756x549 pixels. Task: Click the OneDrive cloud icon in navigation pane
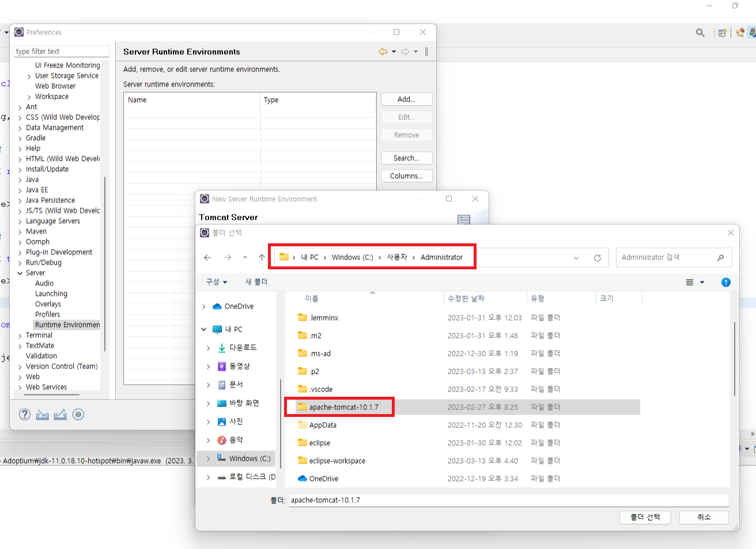217,306
